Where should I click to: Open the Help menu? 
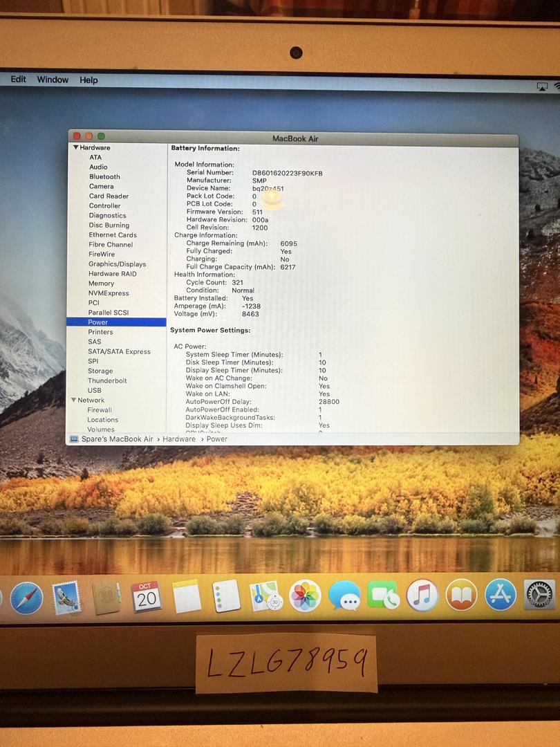(88, 80)
